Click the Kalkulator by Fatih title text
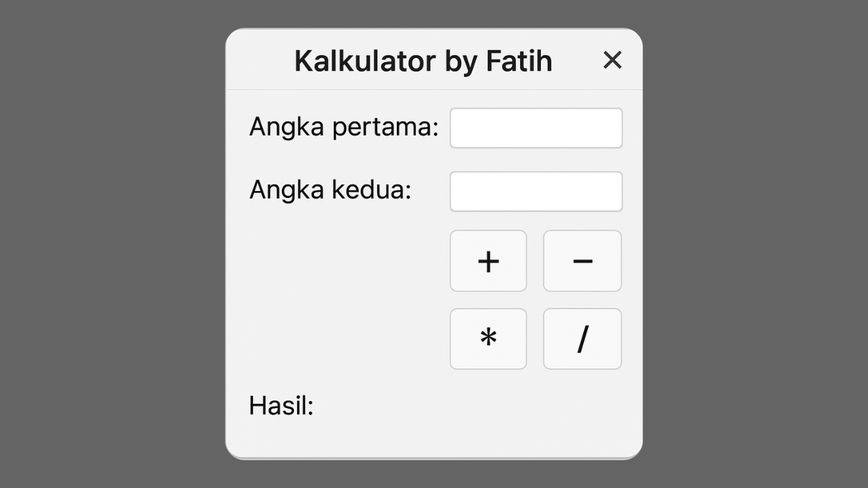 [422, 61]
